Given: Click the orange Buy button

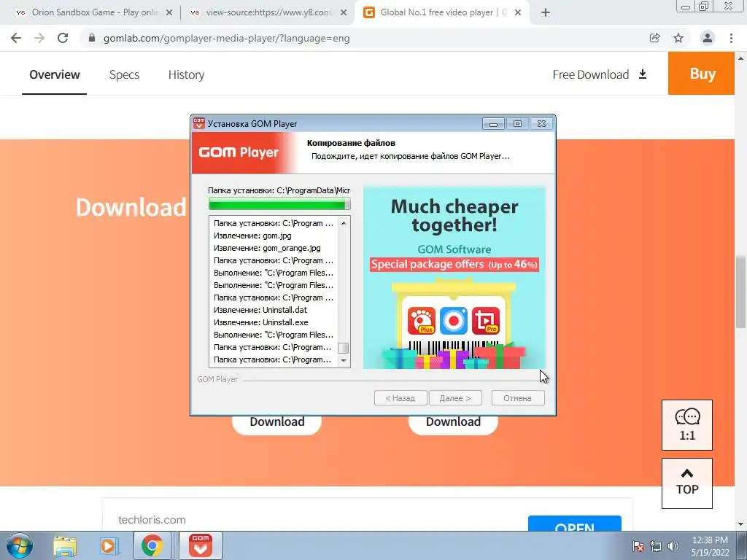Looking at the screenshot, I should [702, 74].
